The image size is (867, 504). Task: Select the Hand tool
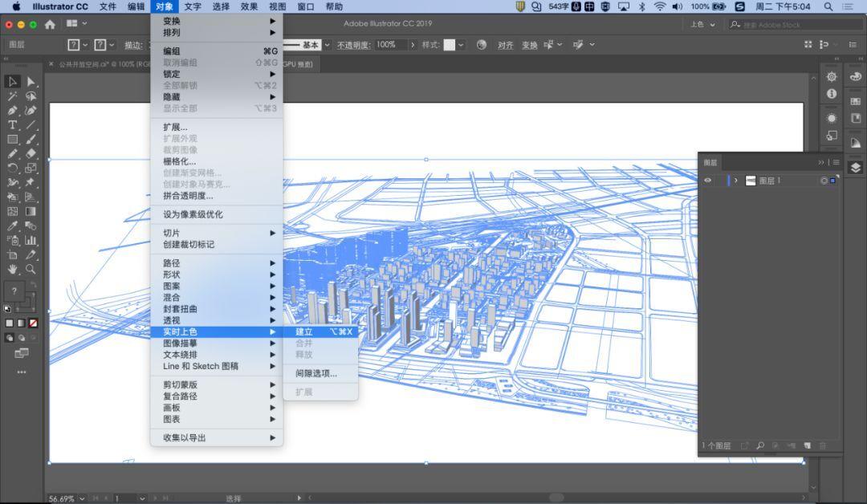coord(13,269)
